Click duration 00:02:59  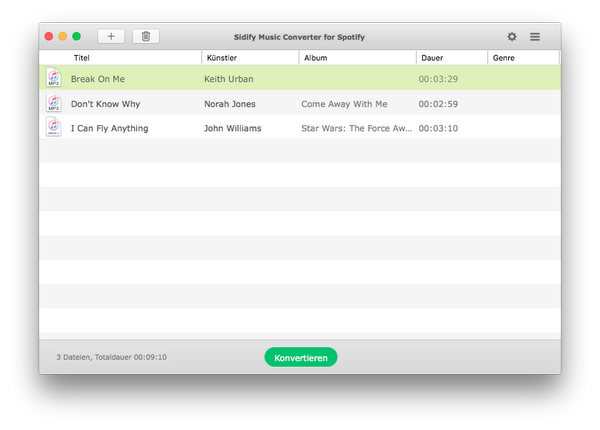click(438, 104)
